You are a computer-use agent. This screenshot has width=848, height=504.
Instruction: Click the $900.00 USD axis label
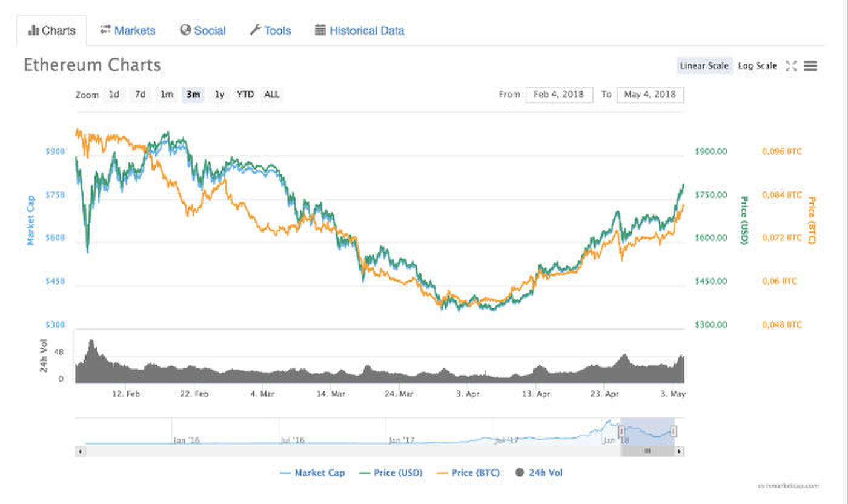click(x=711, y=151)
